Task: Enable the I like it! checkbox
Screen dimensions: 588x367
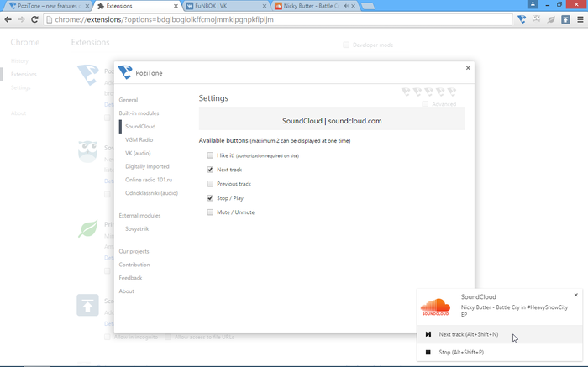Action: click(x=210, y=155)
